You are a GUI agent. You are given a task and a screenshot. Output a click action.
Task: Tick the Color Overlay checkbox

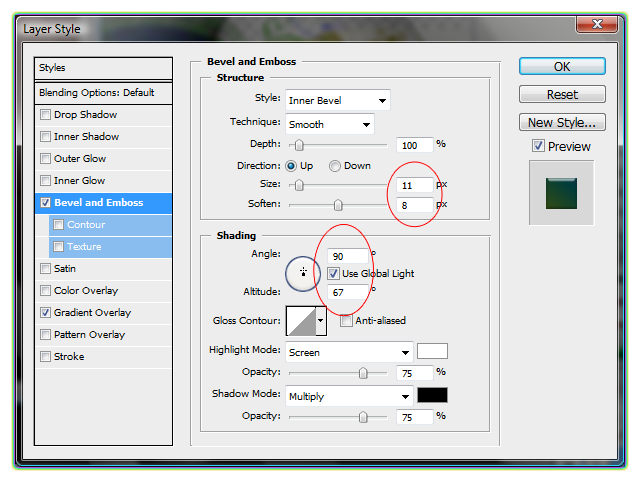click(45, 291)
